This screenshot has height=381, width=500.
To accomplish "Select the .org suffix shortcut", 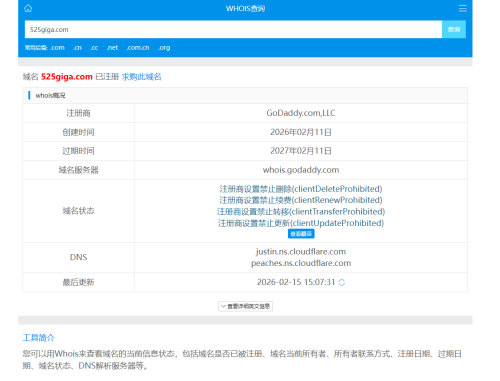I will click(164, 48).
